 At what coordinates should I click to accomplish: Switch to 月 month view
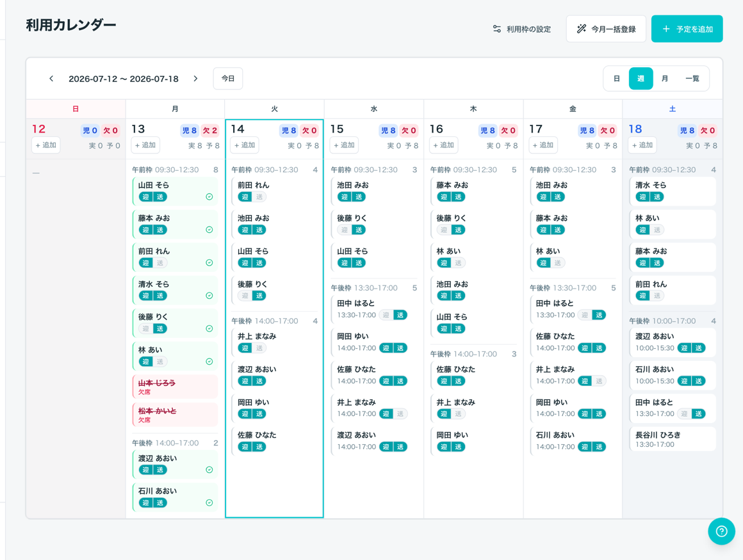point(665,79)
